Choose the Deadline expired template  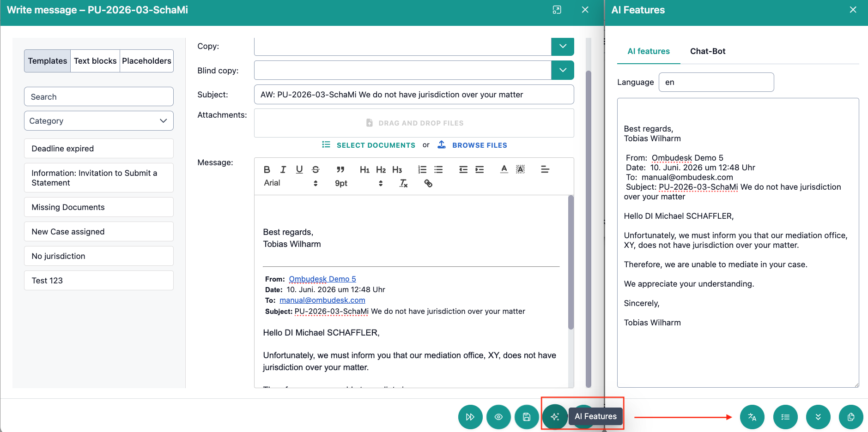tap(99, 149)
